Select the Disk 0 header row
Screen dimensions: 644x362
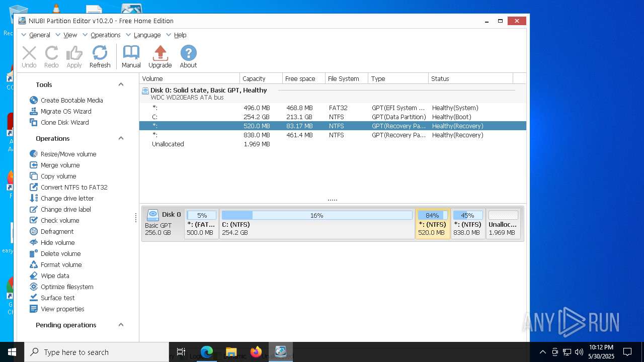coord(333,94)
